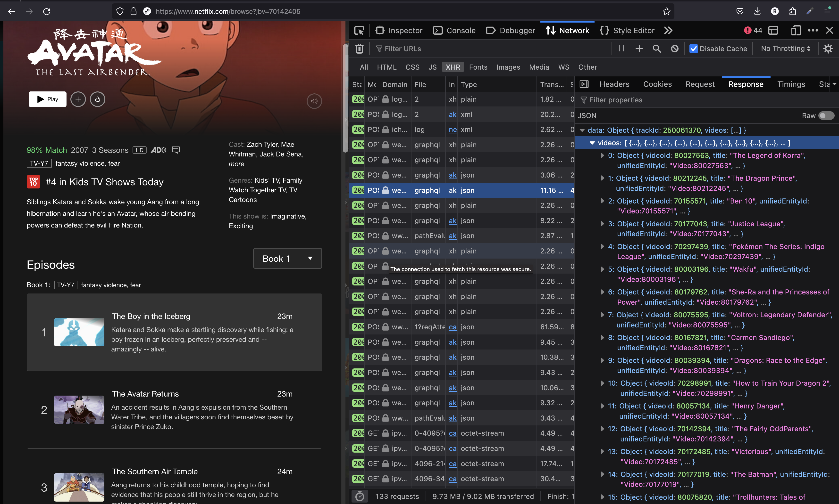Toggle the Raw JSON switch
The width and height of the screenshot is (839, 504).
pos(826,115)
